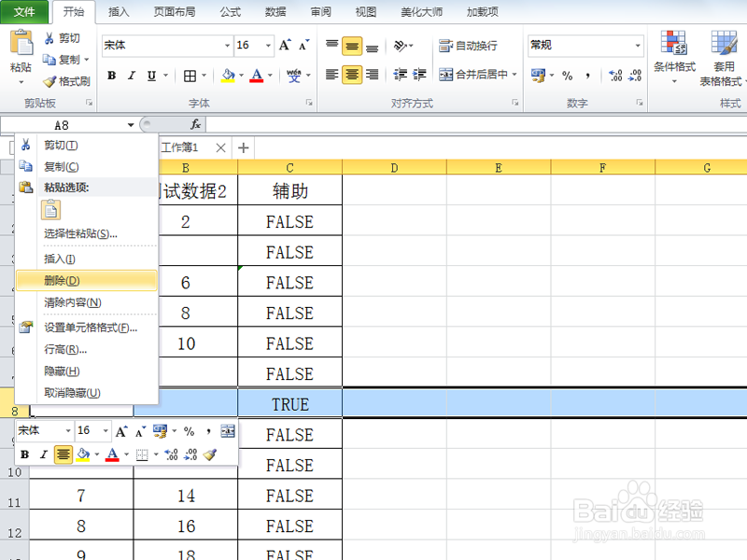Image resolution: width=747 pixels, height=560 pixels.
Task: Close the 工作簿1 tab
Action: pyautogui.click(x=220, y=147)
